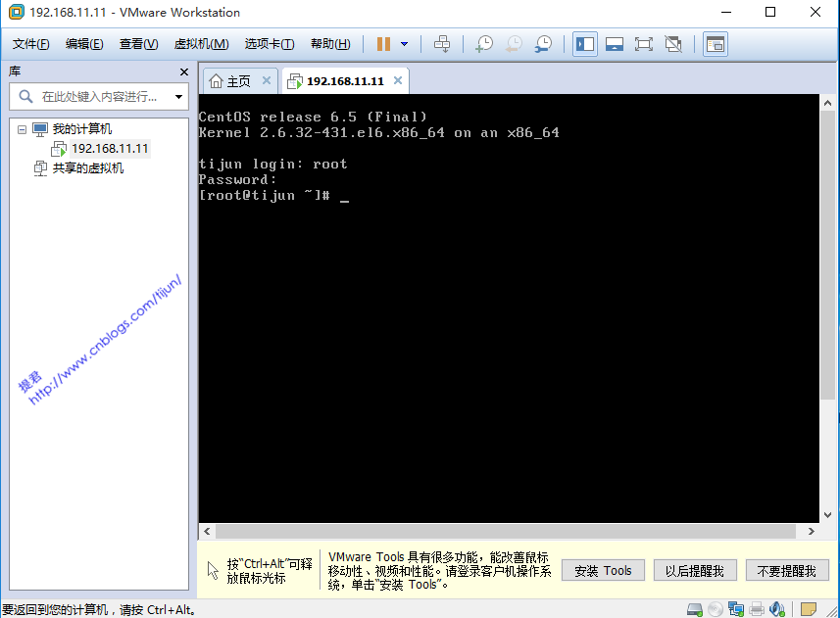
Task: Click the network adapter status icon
Action: [736, 609]
